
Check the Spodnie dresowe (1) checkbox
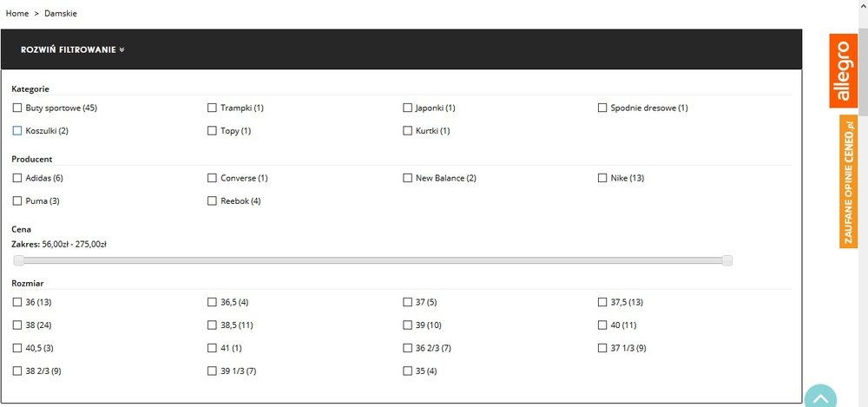coord(602,108)
